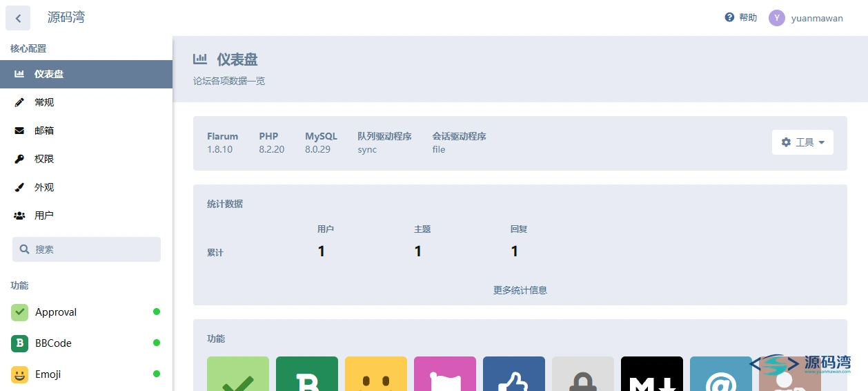Click the green status dot beside Approval

pos(157,312)
